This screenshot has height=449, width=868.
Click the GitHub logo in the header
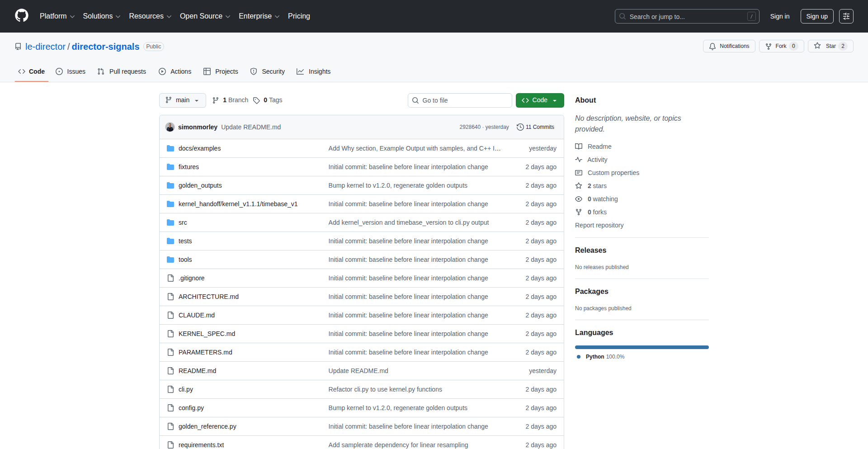(x=22, y=16)
